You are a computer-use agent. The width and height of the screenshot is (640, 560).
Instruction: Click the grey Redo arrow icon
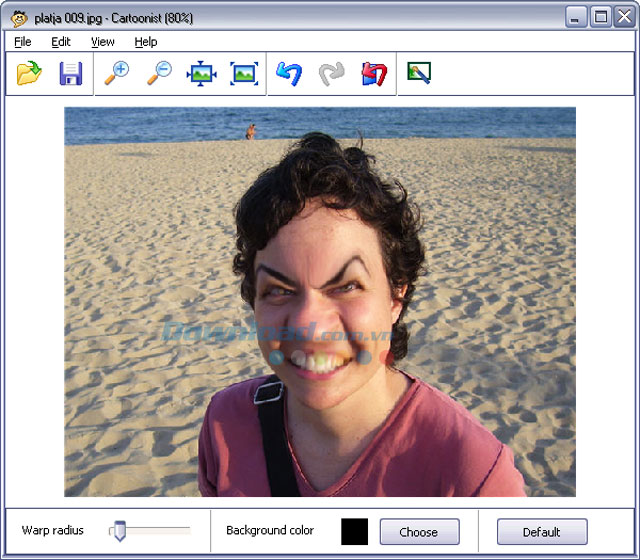click(331, 73)
